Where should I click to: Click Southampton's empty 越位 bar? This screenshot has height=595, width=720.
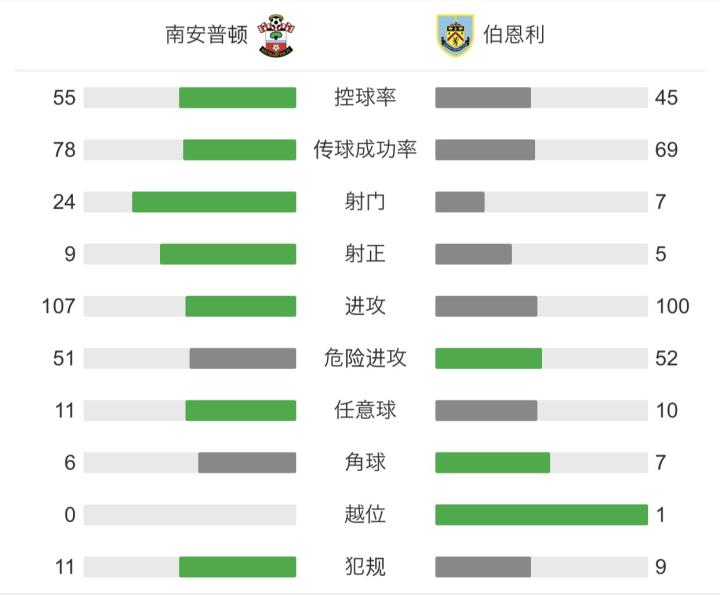click(x=190, y=515)
